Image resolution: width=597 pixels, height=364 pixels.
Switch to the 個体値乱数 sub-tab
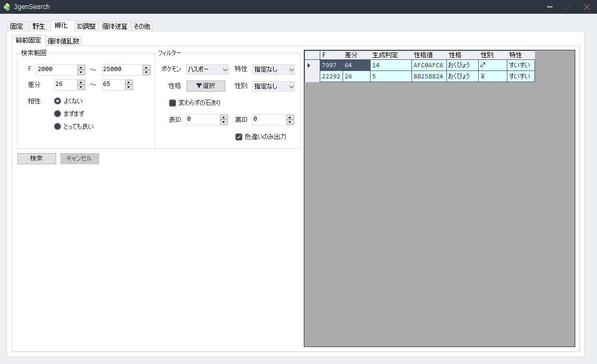[63, 40]
